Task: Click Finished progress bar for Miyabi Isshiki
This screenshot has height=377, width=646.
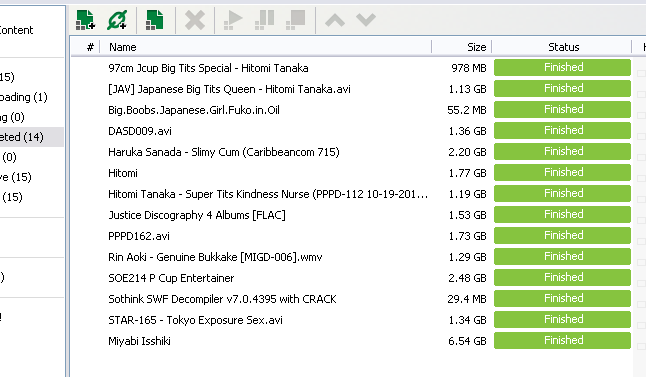Action: click(562, 341)
